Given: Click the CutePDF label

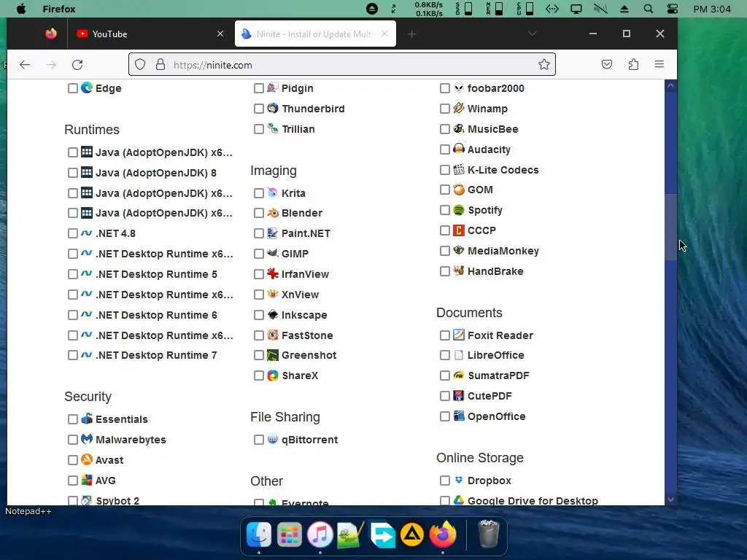Looking at the screenshot, I should (489, 396).
